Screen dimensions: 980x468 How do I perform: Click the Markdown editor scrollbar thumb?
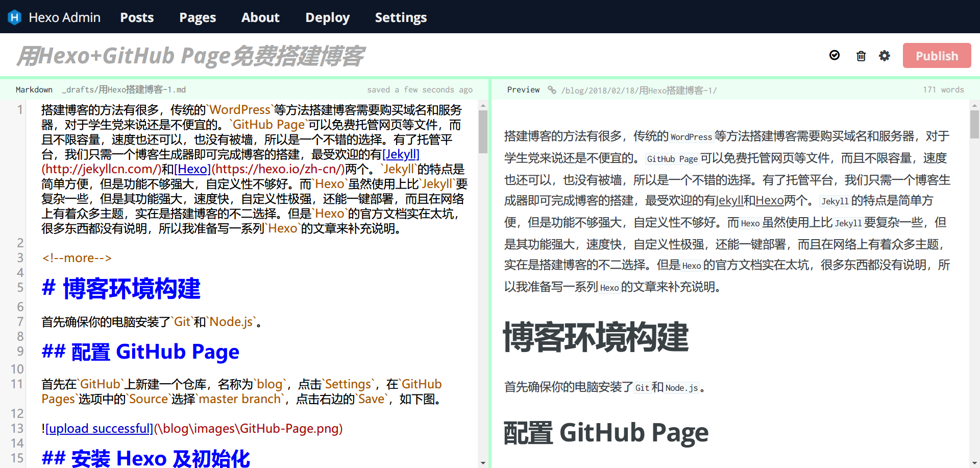pyautogui.click(x=483, y=132)
